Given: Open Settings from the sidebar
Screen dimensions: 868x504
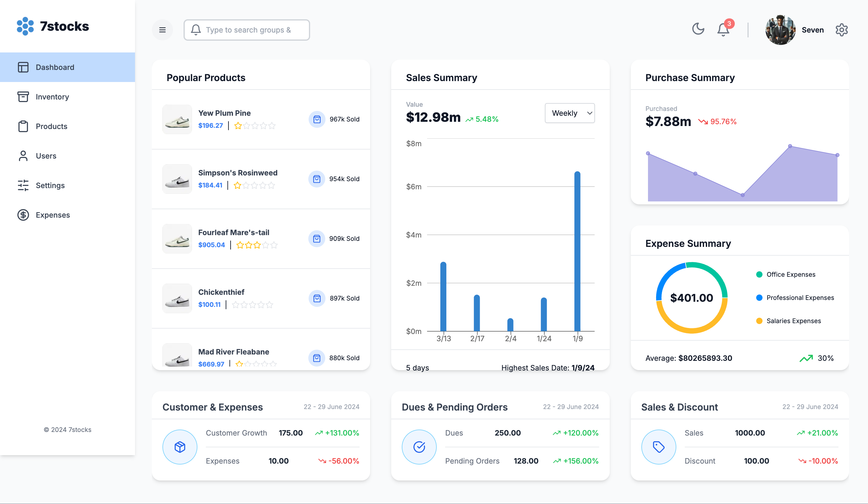Looking at the screenshot, I should (x=50, y=185).
